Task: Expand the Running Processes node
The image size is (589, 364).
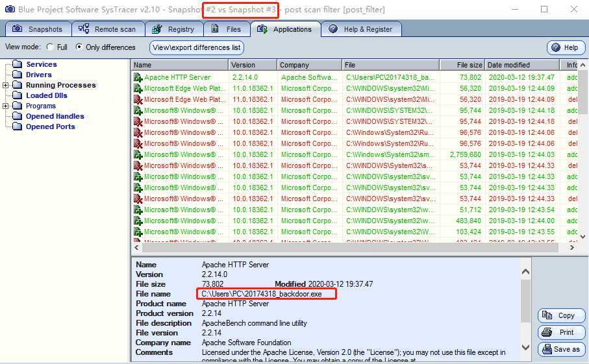Action: coord(6,85)
